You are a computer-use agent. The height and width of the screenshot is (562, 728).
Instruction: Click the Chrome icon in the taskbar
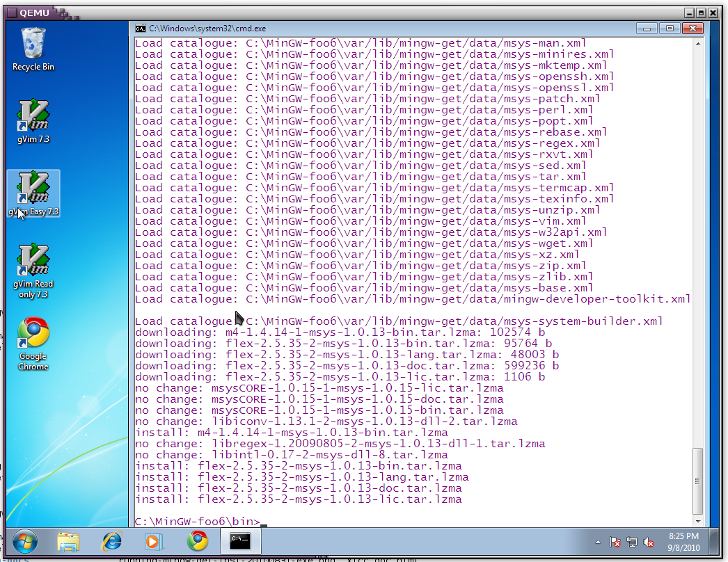click(x=198, y=541)
